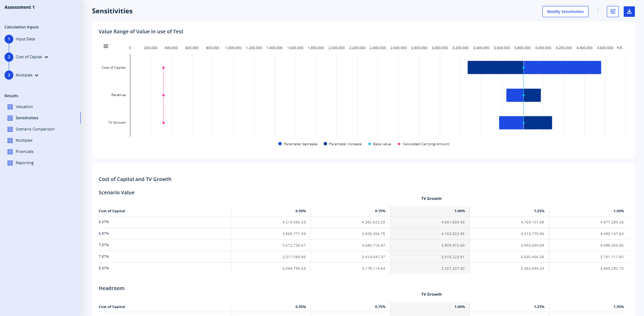Click the Cost of Capital parameter decrease bar
644x316 pixels.
[562, 67]
